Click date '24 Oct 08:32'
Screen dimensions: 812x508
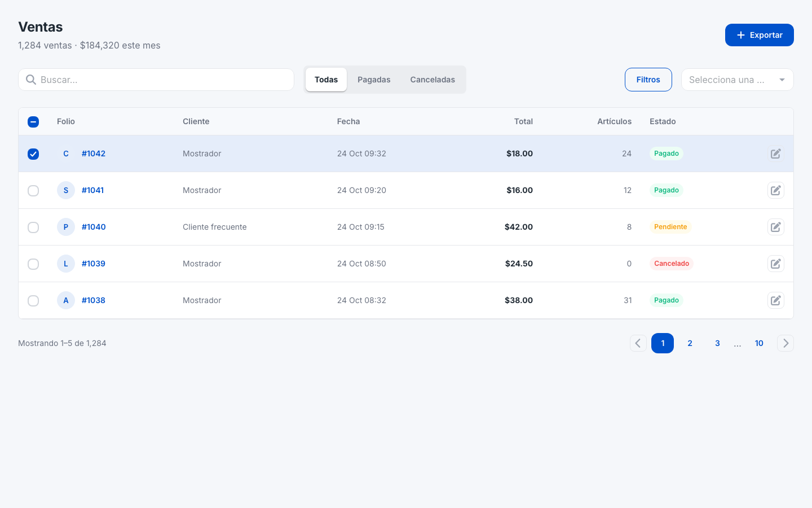(x=361, y=300)
